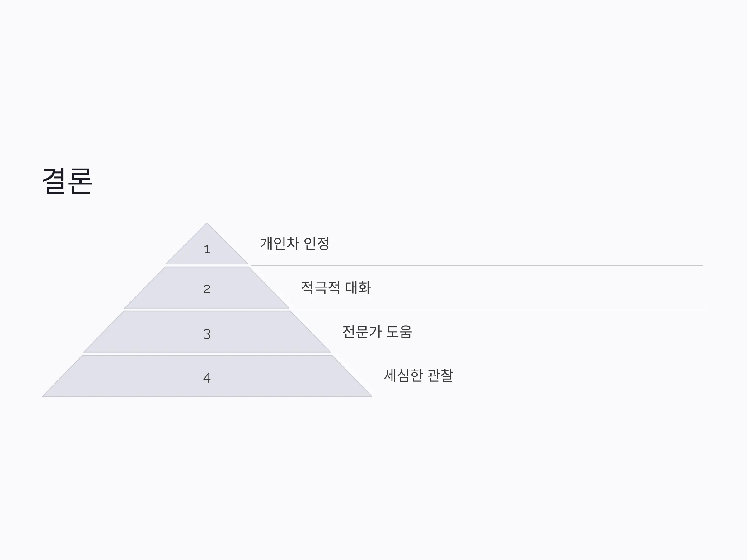This screenshot has height=560, width=747.
Task: Click divider line below 전문가 도움
Action: (518, 354)
